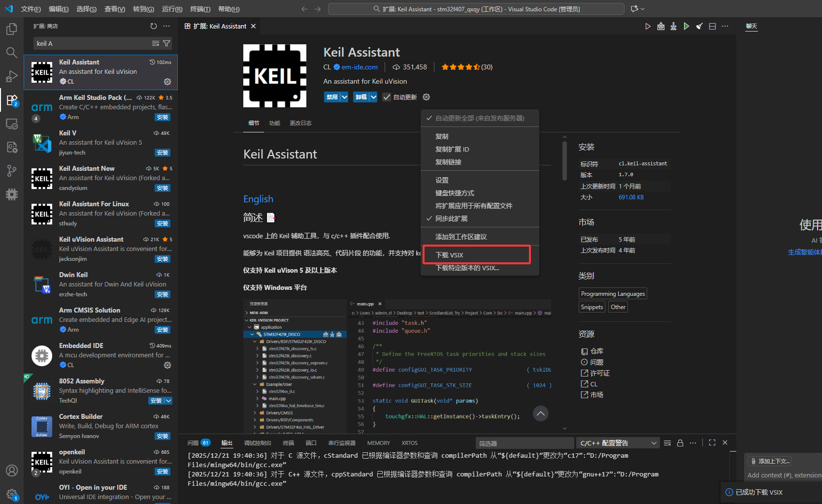Open the Manage gear in the activity bar

click(12, 494)
